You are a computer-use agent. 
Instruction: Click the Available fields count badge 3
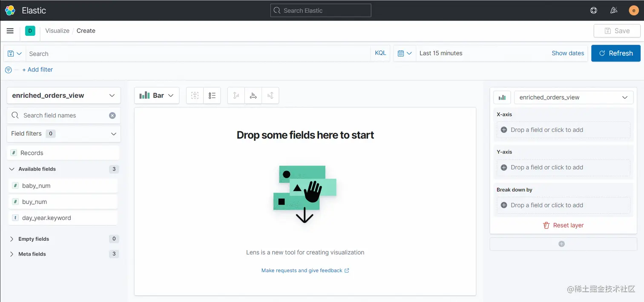pos(114,169)
